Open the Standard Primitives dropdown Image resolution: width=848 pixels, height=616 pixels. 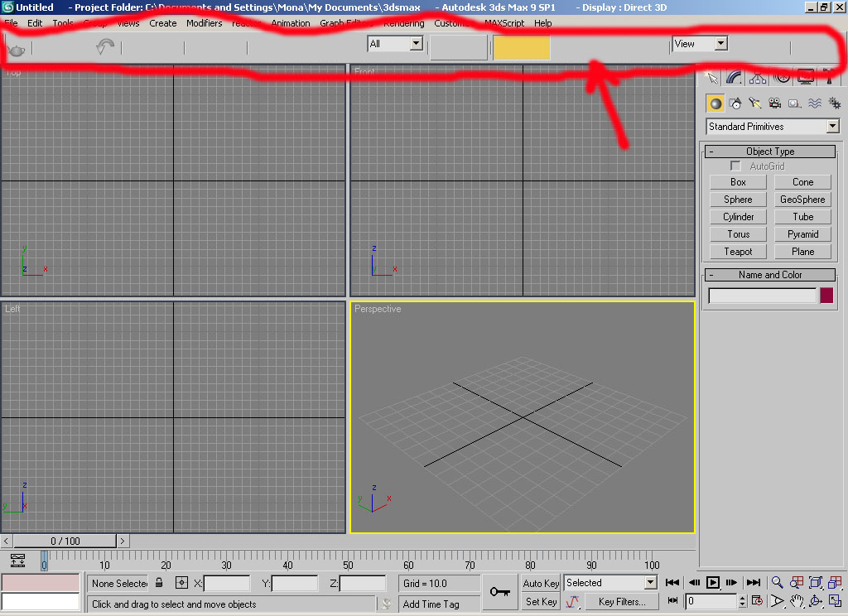[x=773, y=127]
